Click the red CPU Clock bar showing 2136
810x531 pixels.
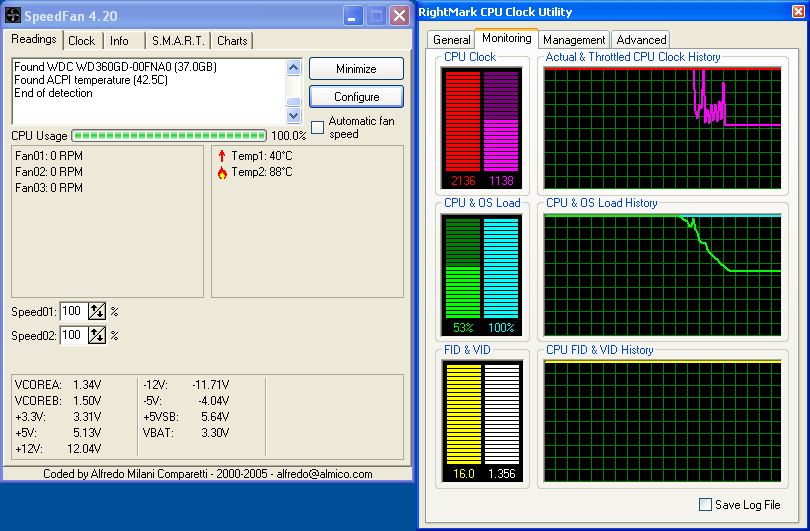point(463,120)
